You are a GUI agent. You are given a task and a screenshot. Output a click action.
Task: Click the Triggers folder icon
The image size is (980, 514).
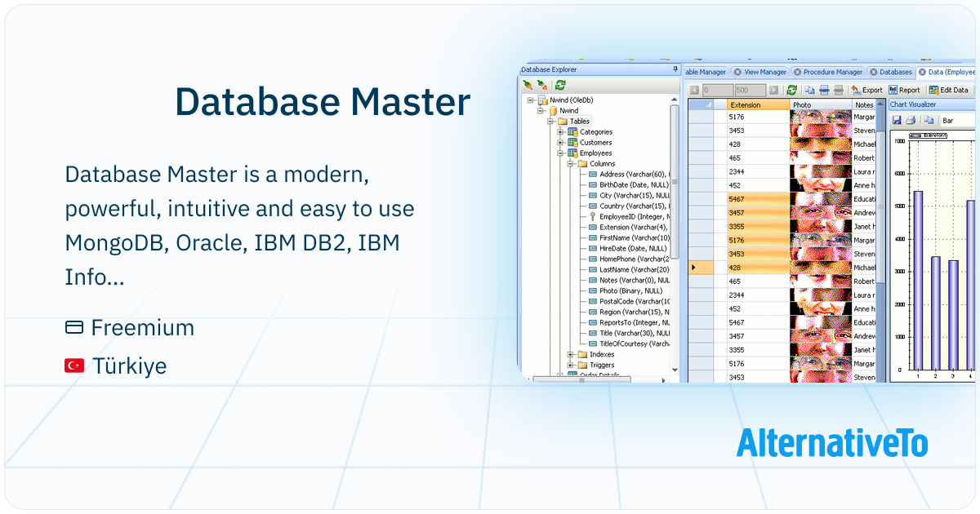pos(582,365)
